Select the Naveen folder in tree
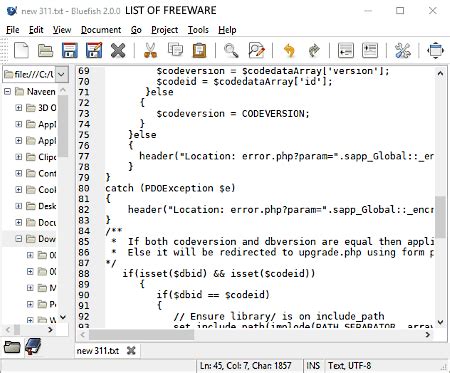 [41, 91]
